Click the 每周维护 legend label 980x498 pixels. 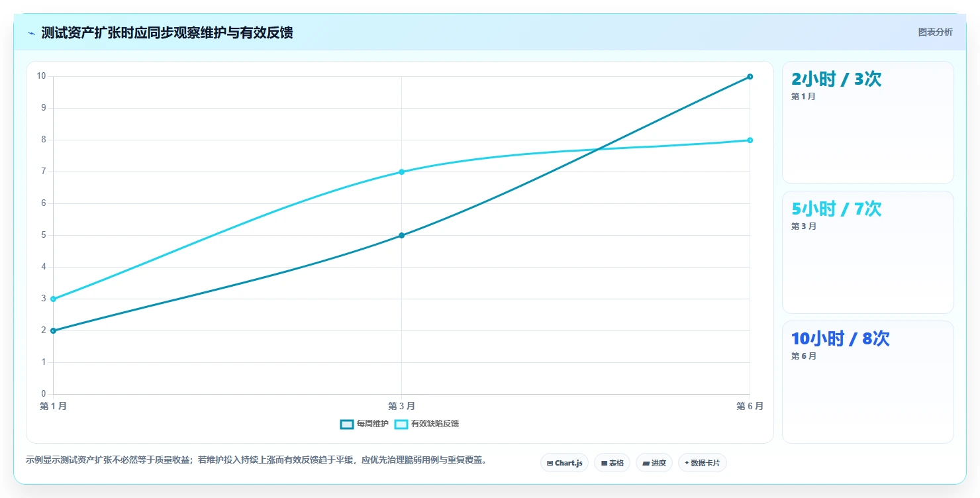pos(373,424)
